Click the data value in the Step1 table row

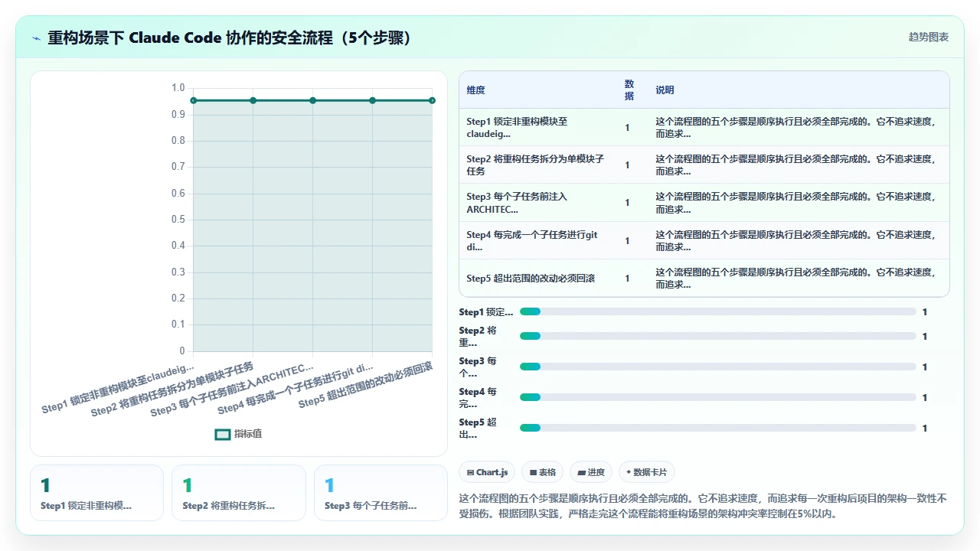click(x=627, y=128)
